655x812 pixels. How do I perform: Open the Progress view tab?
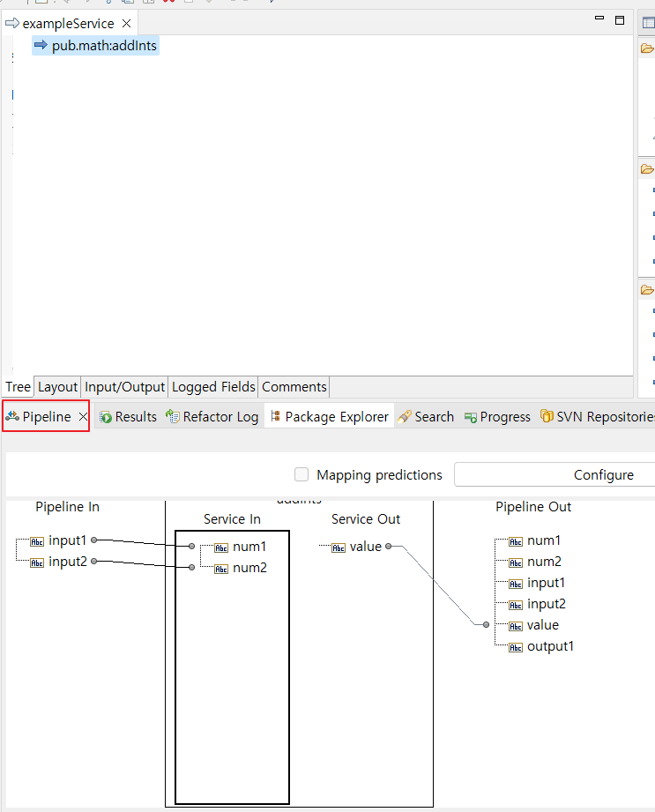pyautogui.click(x=497, y=416)
